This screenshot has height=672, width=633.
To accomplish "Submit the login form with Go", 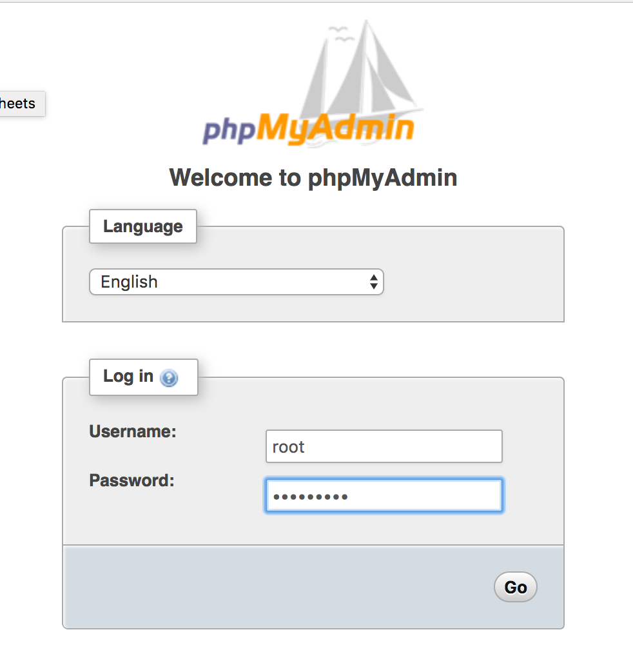I will 514,587.
